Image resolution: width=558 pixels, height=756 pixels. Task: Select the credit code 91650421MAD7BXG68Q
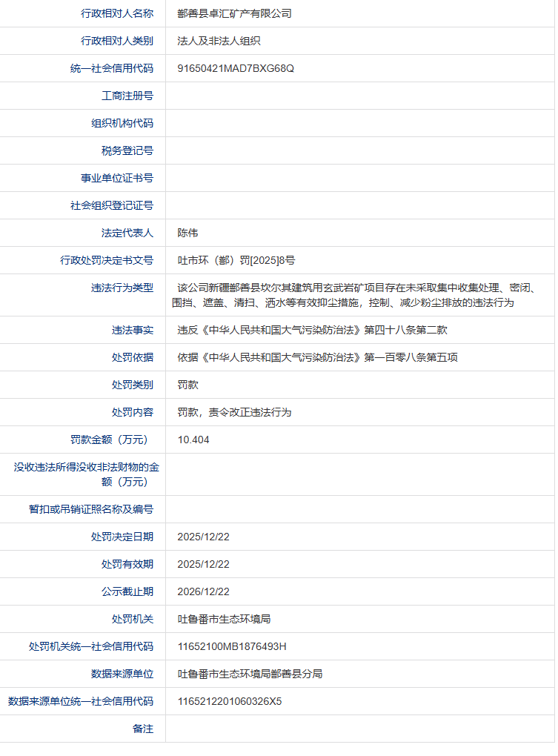click(x=236, y=68)
